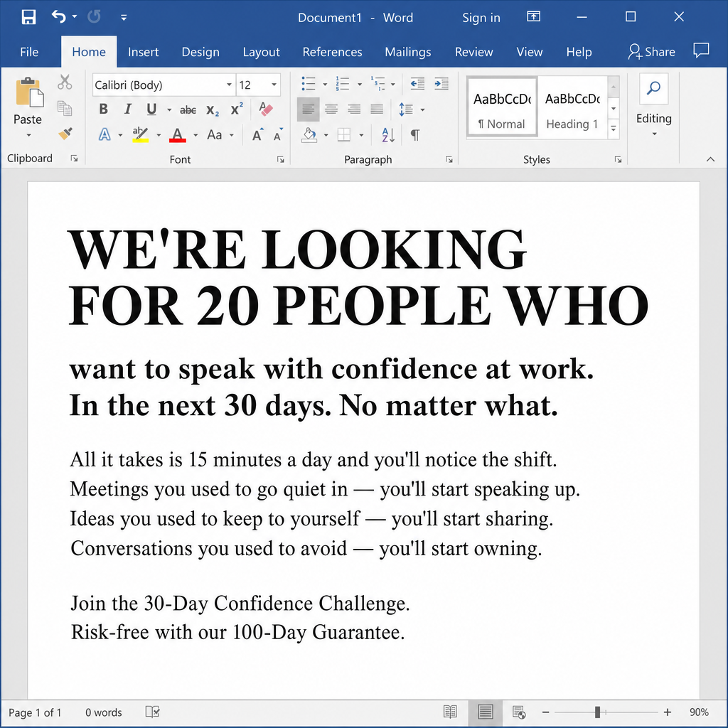Switch to the Insert tab
The image size is (728, 728).
click(x=143, y=51)
